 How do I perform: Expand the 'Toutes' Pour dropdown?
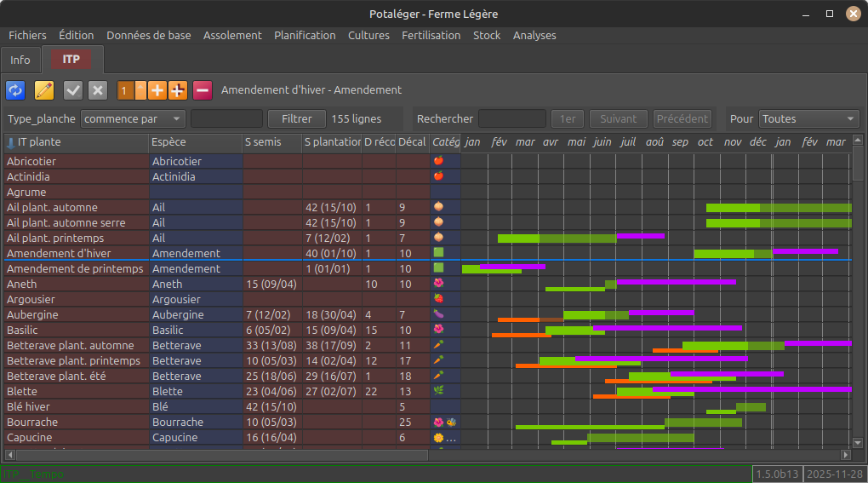[808, 119]
